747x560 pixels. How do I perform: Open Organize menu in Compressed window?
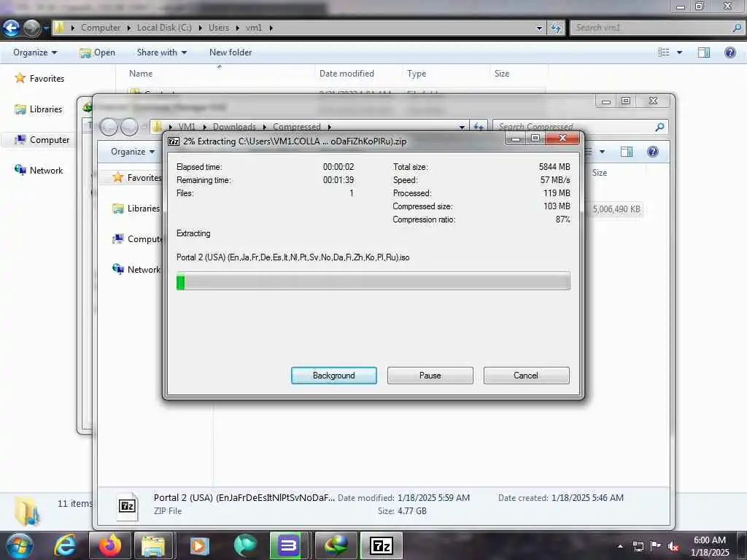132,152
